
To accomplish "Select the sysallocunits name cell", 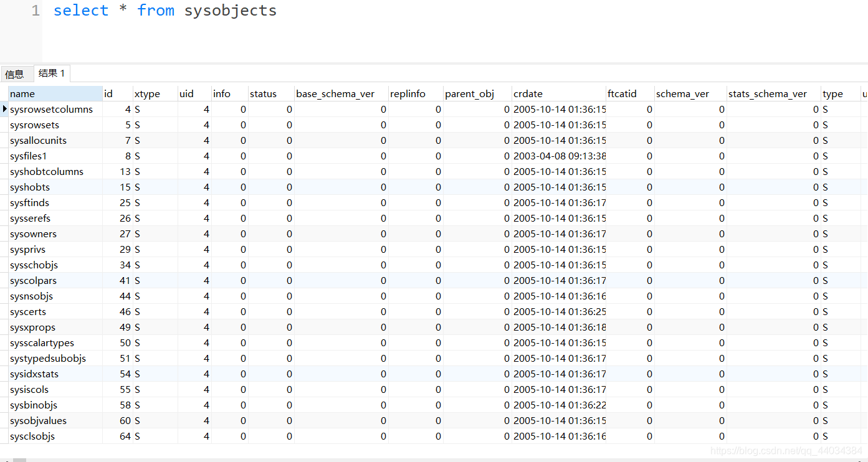I will point(55,140).
